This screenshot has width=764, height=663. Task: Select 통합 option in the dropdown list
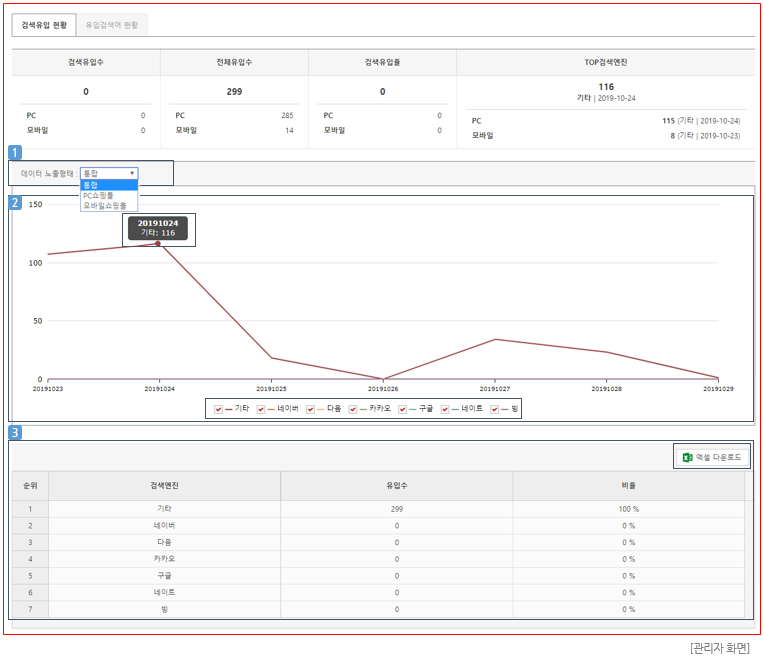109,185
